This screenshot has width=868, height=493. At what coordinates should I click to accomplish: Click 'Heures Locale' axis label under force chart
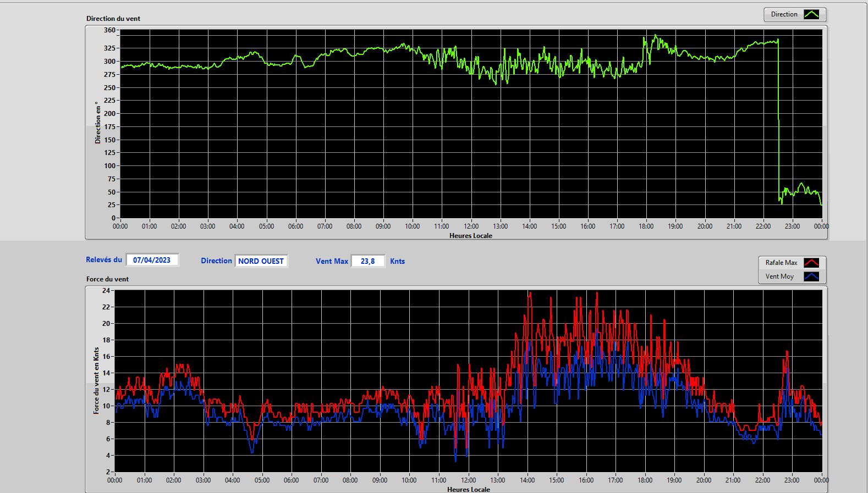(x=469, y=489)
